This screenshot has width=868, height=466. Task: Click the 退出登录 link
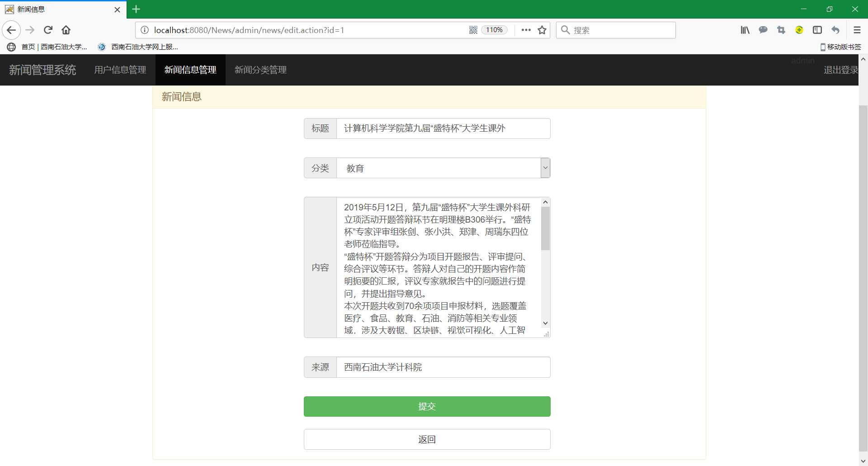click(840, 70)
